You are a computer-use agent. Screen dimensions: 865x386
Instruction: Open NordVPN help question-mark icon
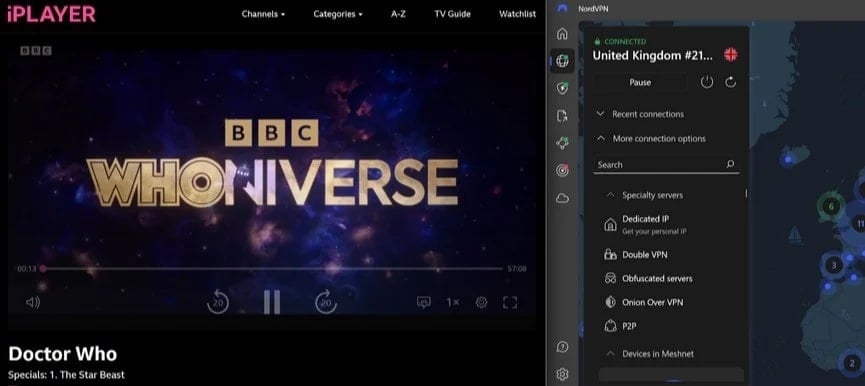(562, 347)
